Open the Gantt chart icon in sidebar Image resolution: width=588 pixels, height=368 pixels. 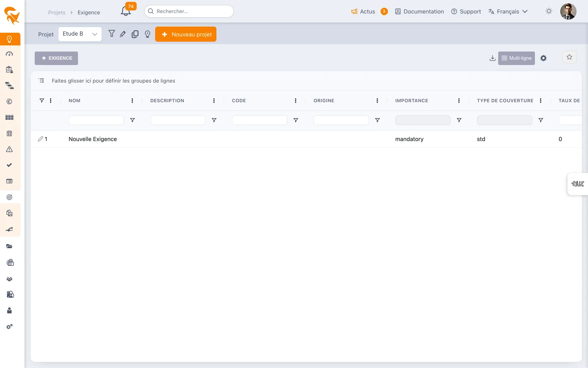(x=9, y=86)
